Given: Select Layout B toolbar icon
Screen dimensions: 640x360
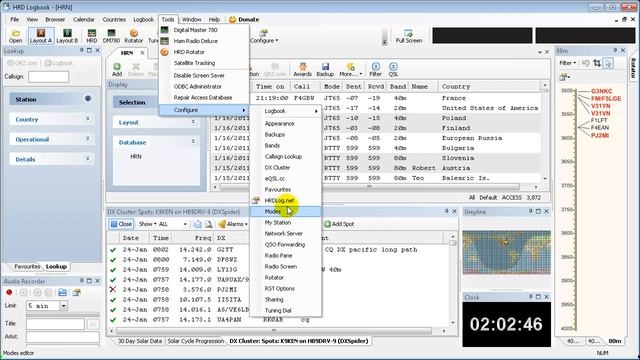Looking at the screenshot, I should [67, 36].
